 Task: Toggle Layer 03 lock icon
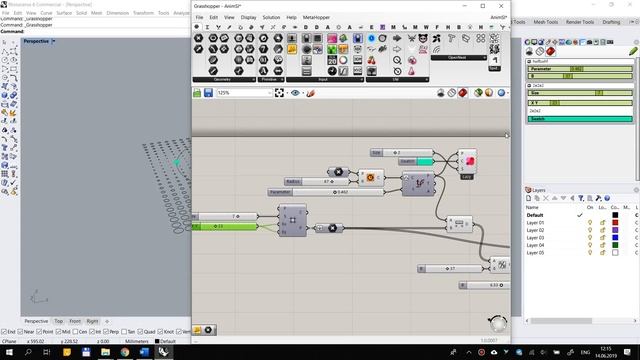point(602,238)
